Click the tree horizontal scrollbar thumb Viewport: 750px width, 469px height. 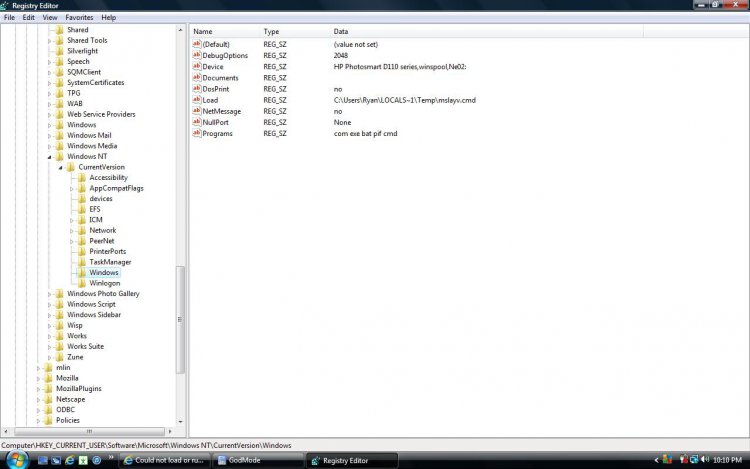[x=89, y=431]
